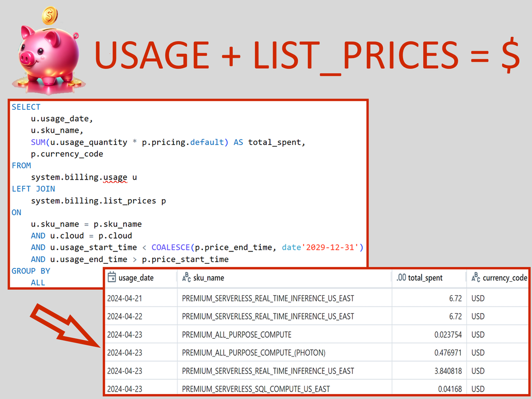Click the text-type icon beside currency_code
The height and width of the screenshot is (399, 532).
tap(476, 278)
